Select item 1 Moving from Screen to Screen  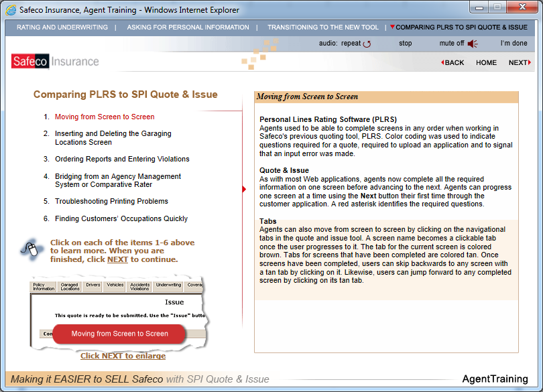pyautogui.click(x=105, y=117)
